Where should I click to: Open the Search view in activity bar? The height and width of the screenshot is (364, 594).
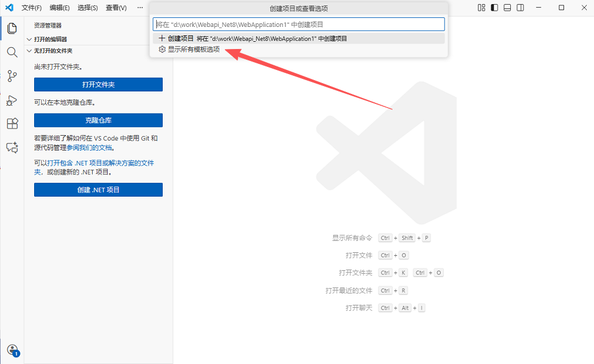pyautogui.click(x=12, y=52)
